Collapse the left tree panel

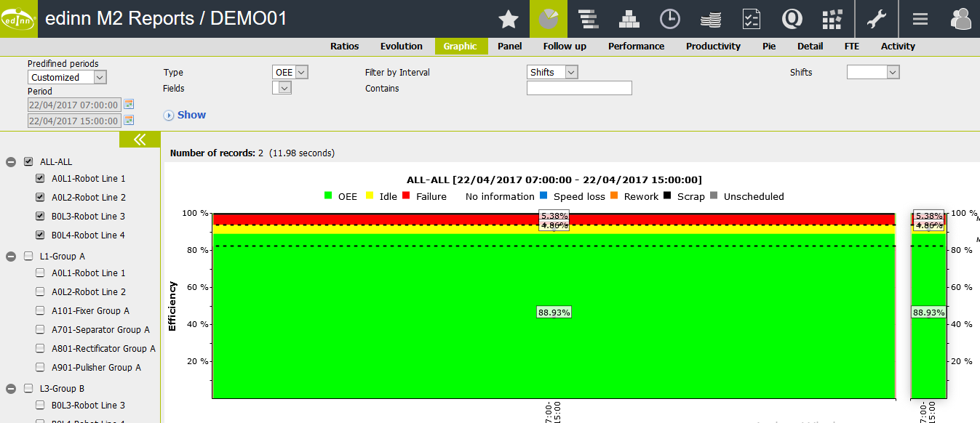point(140,140)
